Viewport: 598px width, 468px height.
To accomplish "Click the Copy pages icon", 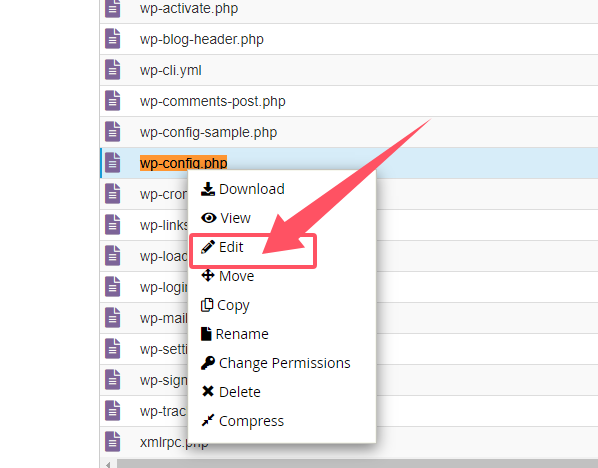I will click(207, 305).
